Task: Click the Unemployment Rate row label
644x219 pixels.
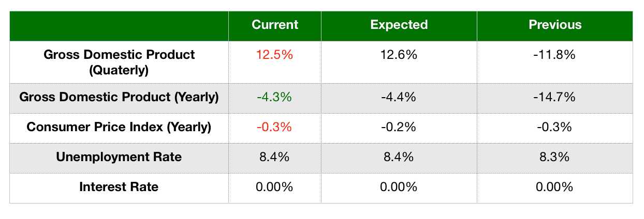Action: tap(119, 157)
